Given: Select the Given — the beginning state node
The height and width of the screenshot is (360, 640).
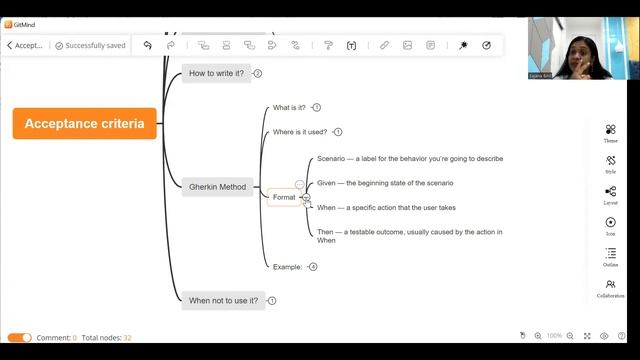Looking at the screenshot, I should [x=385, y=183].
